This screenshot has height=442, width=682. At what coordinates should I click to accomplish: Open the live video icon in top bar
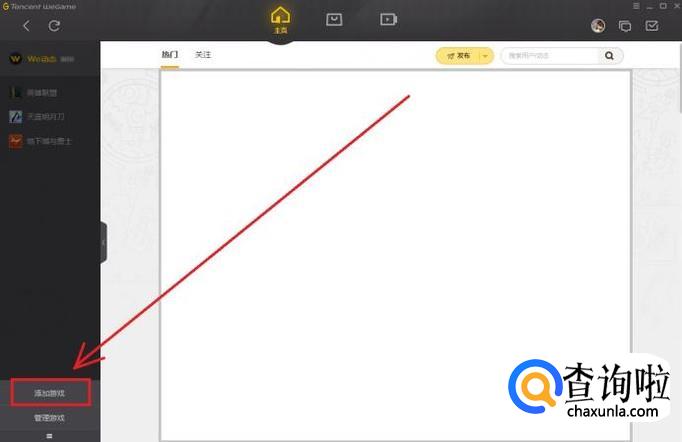(x=388, y=20)
